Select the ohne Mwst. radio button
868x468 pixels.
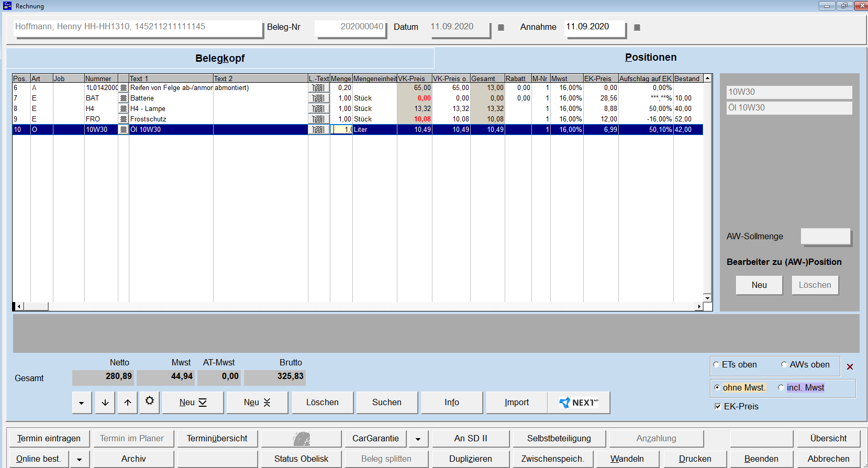(x=717, y=388)
